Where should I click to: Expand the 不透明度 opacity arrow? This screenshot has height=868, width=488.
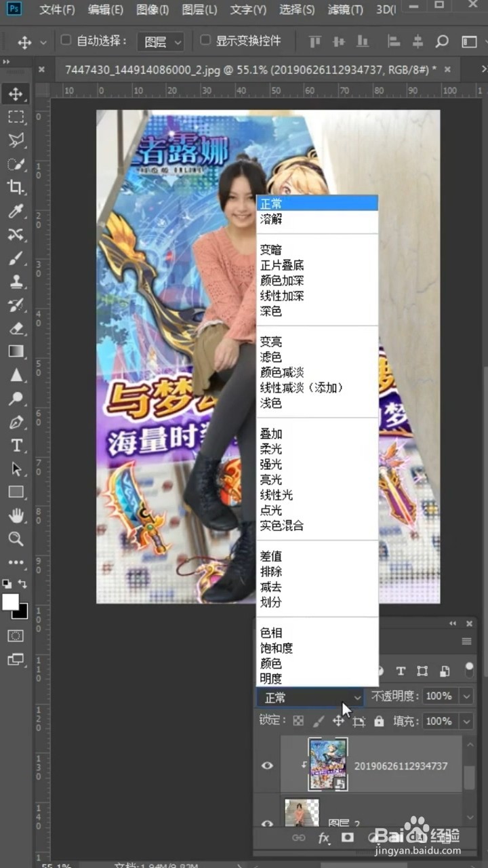click(466, 696)
